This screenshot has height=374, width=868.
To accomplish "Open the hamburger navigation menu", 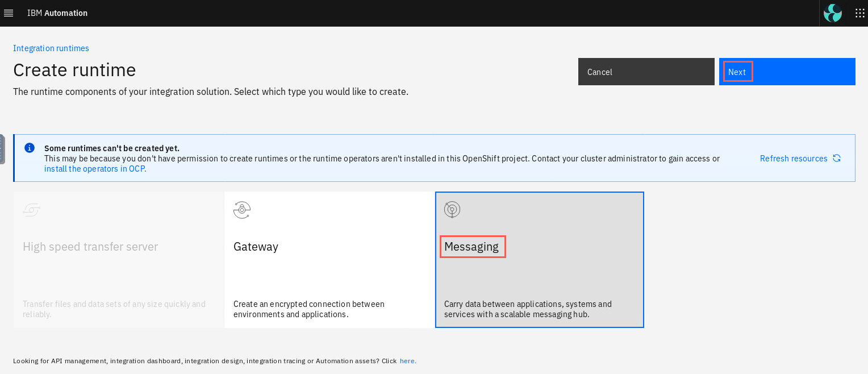I will [9, 13].
